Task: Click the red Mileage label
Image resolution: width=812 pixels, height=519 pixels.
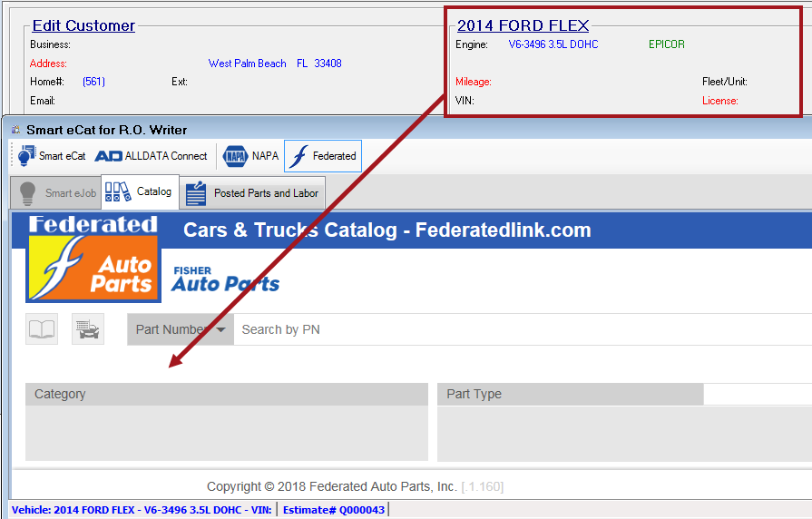Action: pyautogui.click(x=474, y=82)
